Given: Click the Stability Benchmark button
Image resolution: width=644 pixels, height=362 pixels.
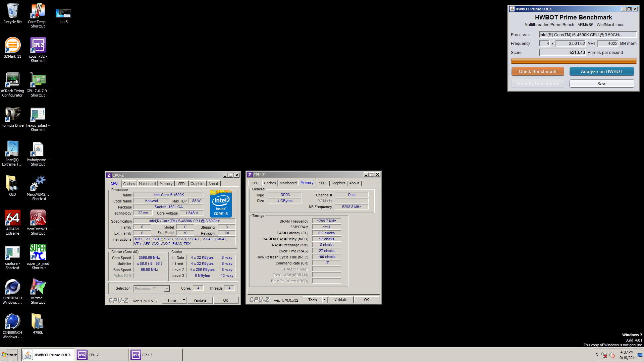Looking at the screenshot, I should click(x=538, y=83).
